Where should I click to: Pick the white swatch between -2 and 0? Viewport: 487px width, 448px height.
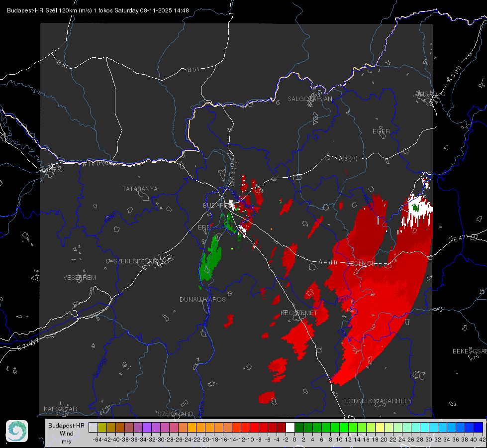tap(290, 428)
